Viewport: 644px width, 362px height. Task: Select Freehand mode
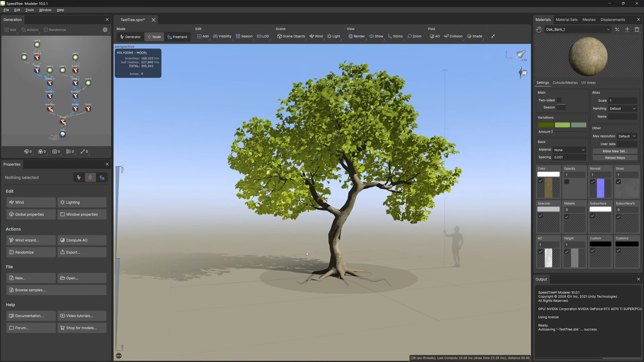click(177, 37)
